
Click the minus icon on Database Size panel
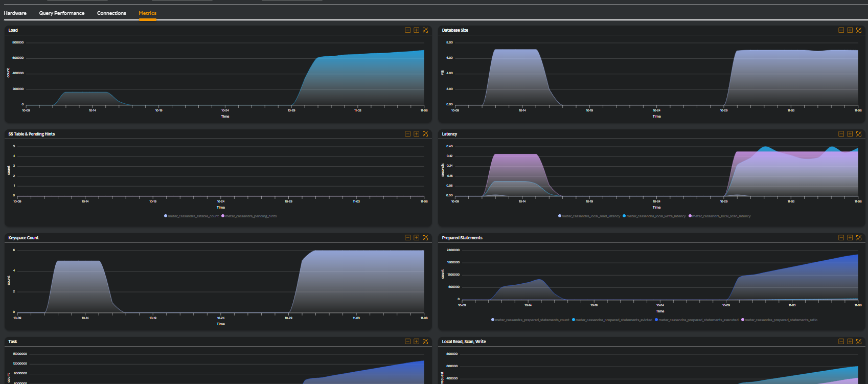841,30
